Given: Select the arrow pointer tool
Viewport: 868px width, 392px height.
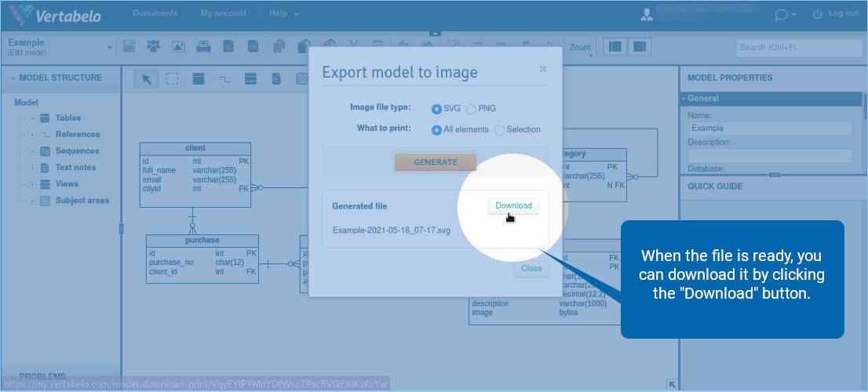Looking at the screenshot, I should point(146,79).
